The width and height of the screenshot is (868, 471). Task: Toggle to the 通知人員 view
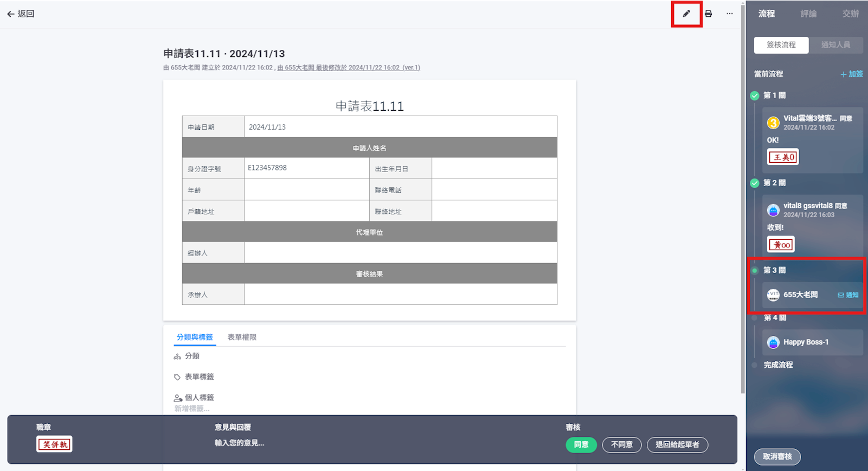(835, 45)
